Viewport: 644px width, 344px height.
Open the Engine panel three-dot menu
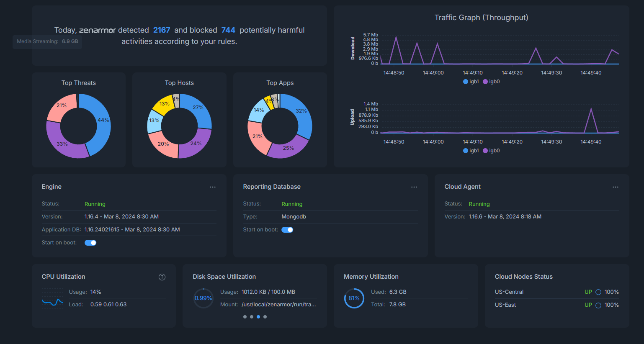[213, 187]
